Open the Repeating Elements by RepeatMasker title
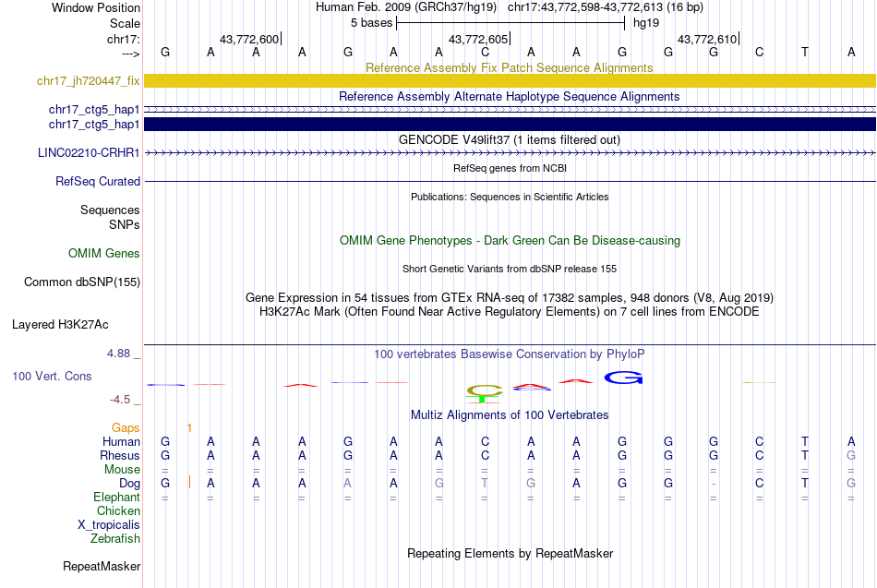 [510, 553]
